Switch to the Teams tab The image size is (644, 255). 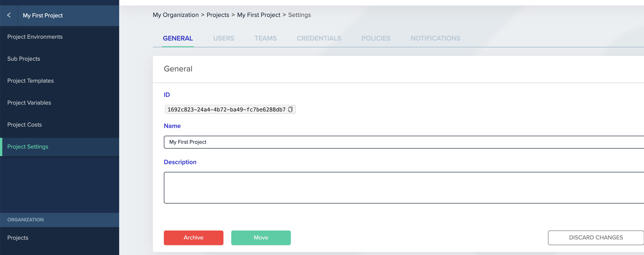tap(265, 38)
